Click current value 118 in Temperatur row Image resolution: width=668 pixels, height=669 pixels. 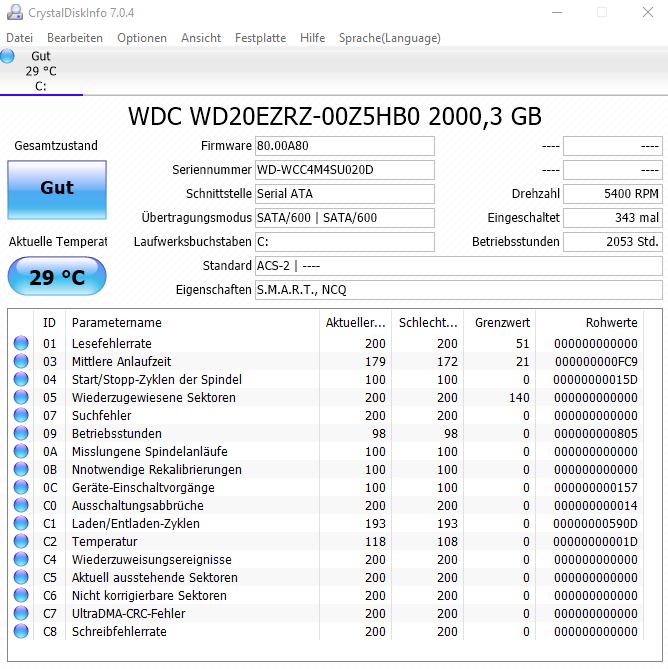pos(375,541)
